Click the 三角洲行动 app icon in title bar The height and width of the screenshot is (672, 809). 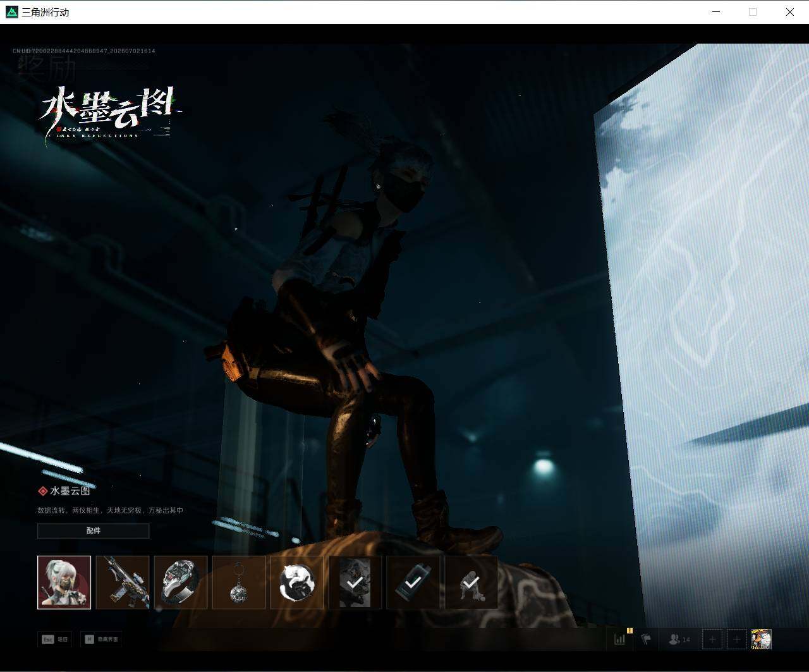click(x=11, y=12)
